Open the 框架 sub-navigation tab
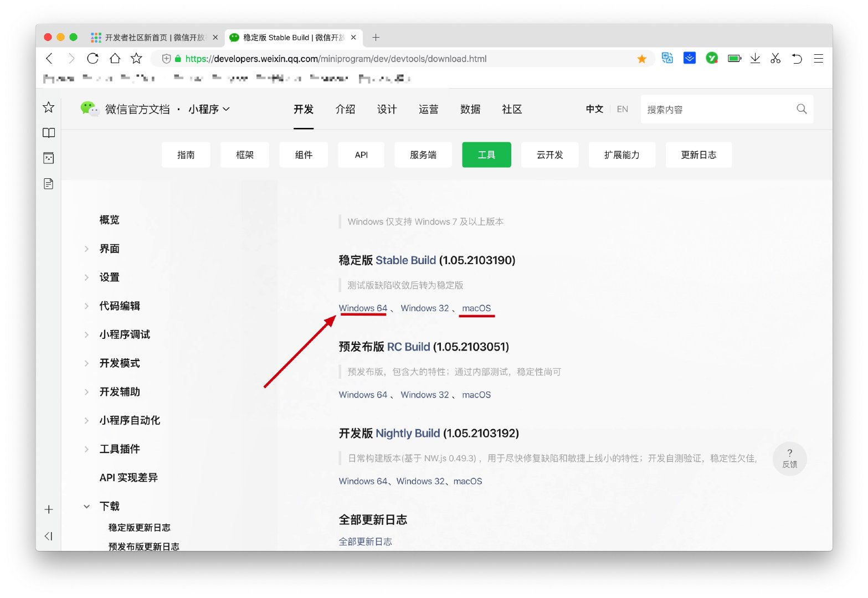 (245, 155)
